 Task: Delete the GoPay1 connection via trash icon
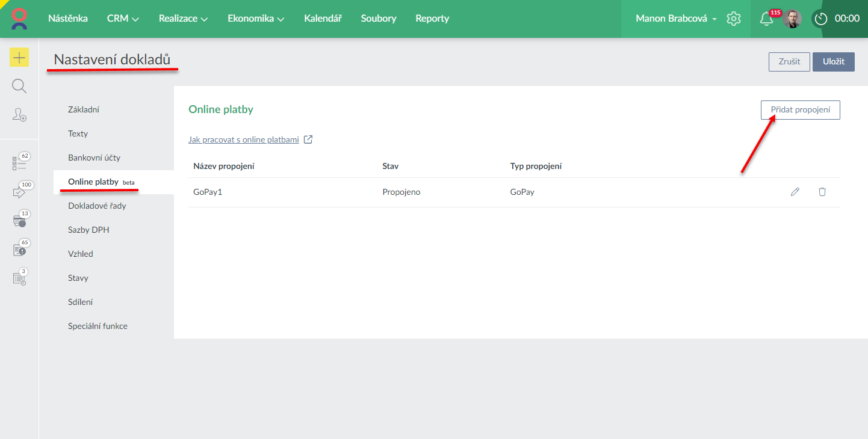coord(822,192)
